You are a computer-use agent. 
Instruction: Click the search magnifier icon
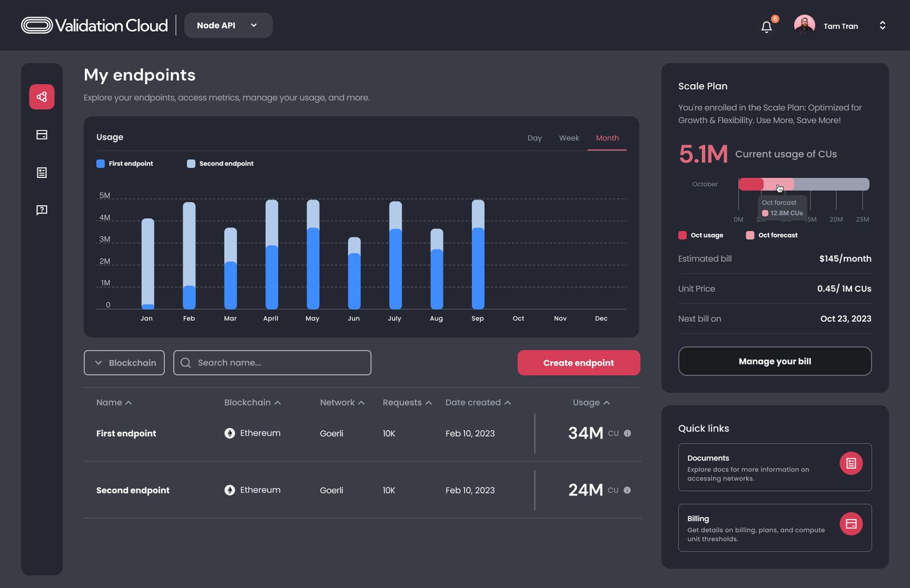click(185, 363)
